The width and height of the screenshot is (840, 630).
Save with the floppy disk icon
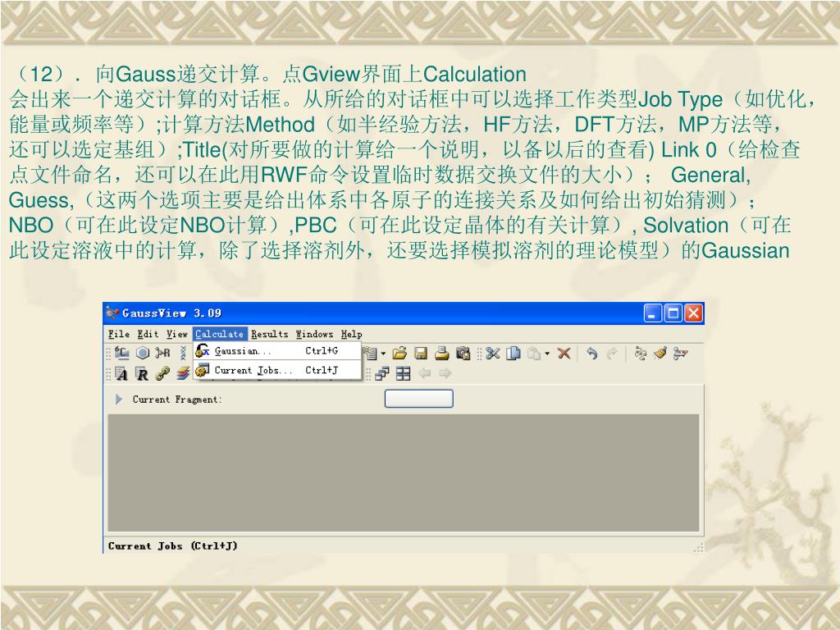(x=421, y=353)
